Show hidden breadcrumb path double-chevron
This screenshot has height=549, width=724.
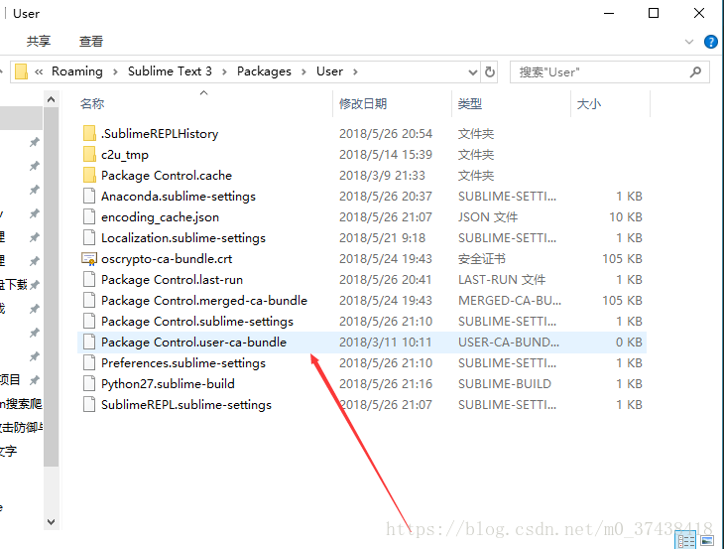[x=39, y=72]
